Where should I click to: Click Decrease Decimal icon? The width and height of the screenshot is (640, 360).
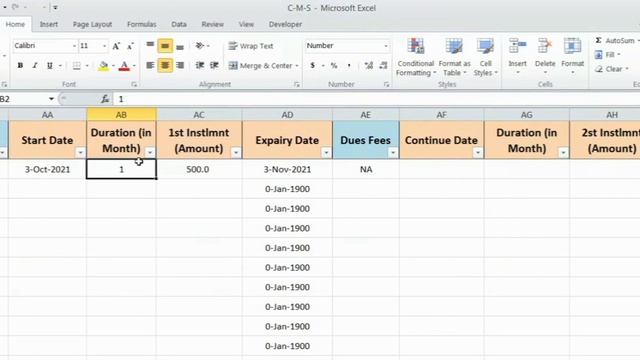(383, 65)
